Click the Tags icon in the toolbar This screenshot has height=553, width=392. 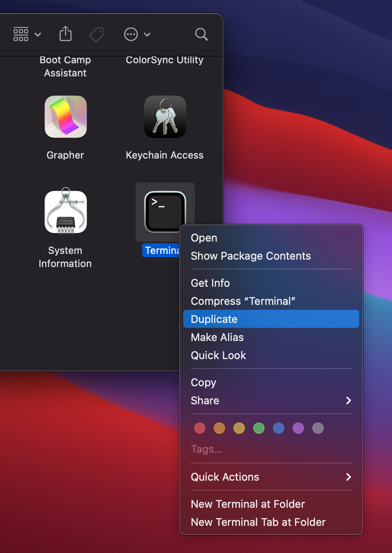pos(97,34)
